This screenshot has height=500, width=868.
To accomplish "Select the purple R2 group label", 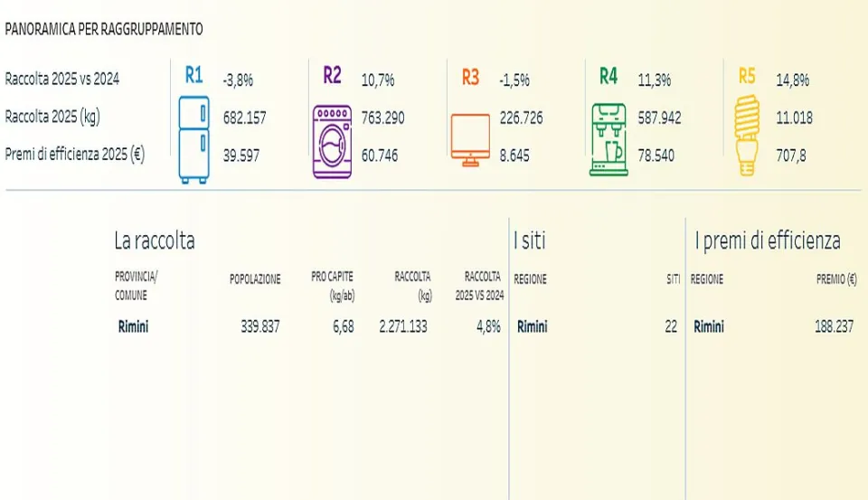I will pos(332,76).
